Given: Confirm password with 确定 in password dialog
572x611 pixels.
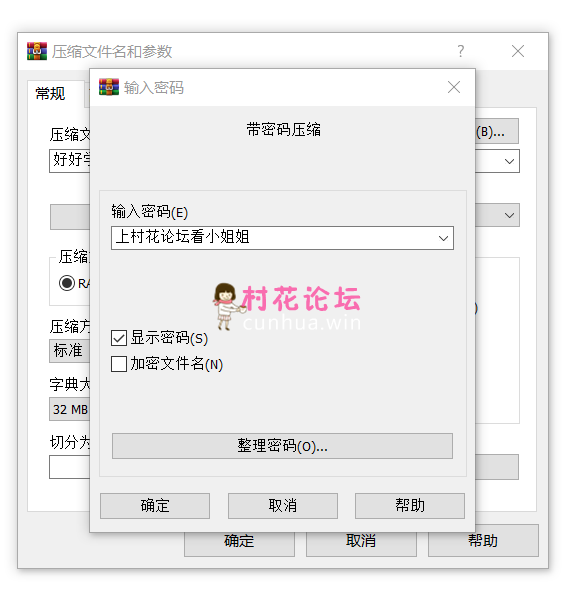Looking at the screenshot, I should [x=155, y=506].
